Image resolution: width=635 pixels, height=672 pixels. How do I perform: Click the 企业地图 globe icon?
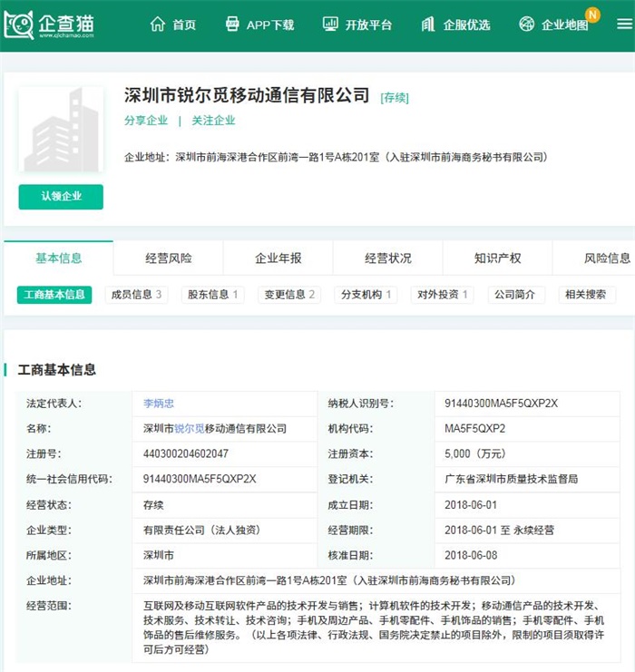526,24
